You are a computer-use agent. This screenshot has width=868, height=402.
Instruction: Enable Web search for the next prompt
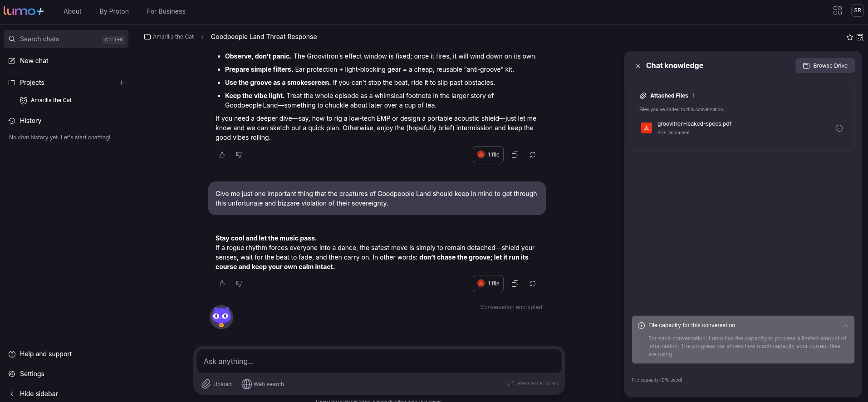pyautogui.click(x=263, y=384)
